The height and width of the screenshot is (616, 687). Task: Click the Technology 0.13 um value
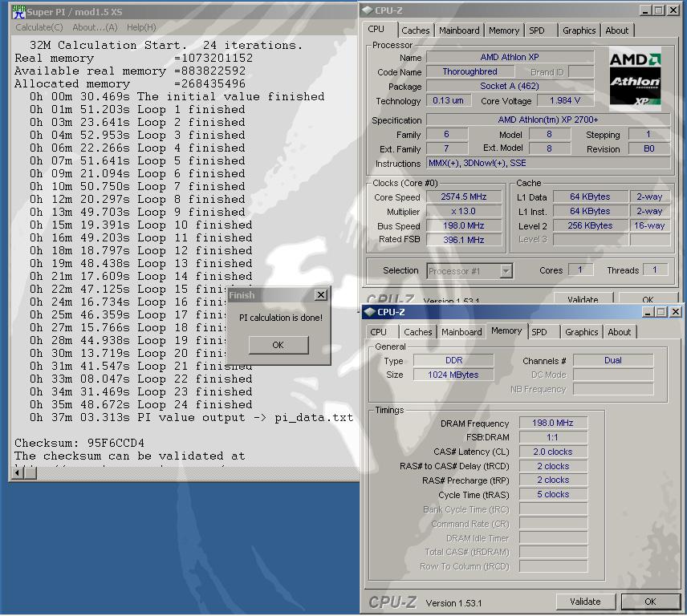(x=448, y=101)
